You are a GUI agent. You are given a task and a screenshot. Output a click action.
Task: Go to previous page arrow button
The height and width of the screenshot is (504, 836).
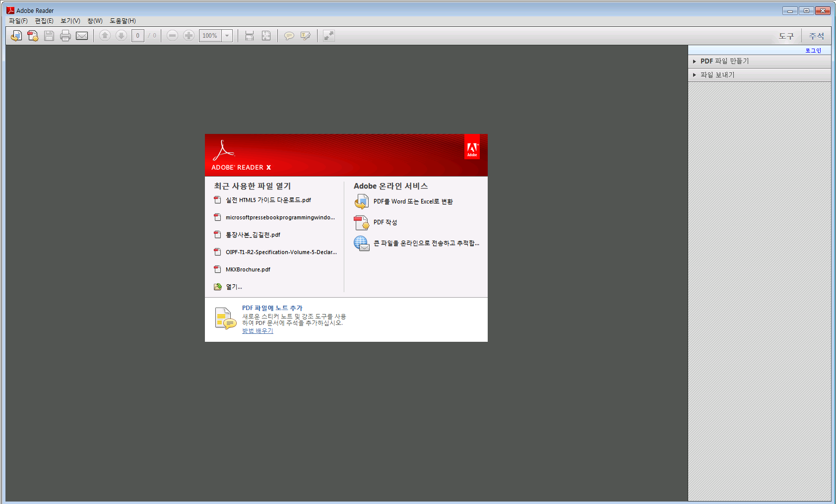(x=105, y=36)
